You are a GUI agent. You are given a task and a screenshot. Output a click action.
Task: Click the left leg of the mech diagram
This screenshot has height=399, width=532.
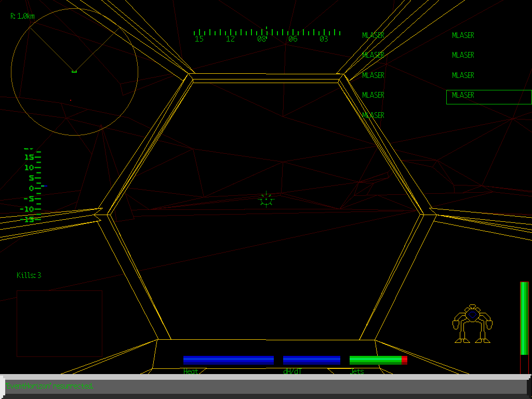[x=461, y=335]
